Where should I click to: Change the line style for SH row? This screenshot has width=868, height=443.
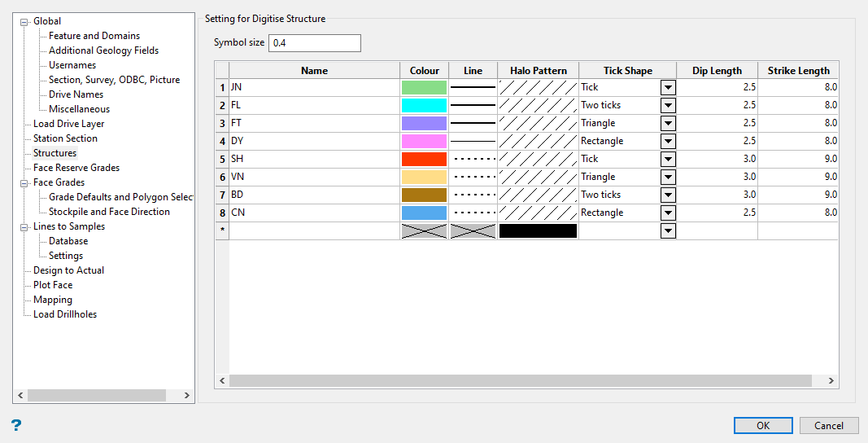(x=473, y=159)
